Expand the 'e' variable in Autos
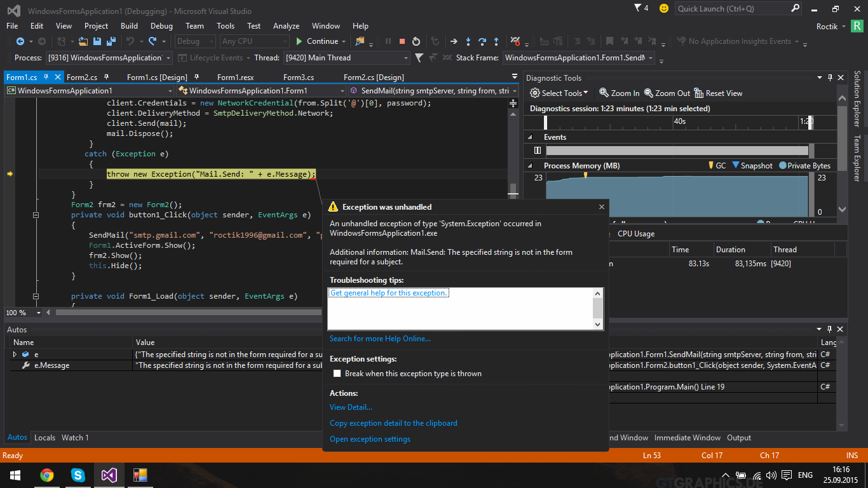 point(15,355)
